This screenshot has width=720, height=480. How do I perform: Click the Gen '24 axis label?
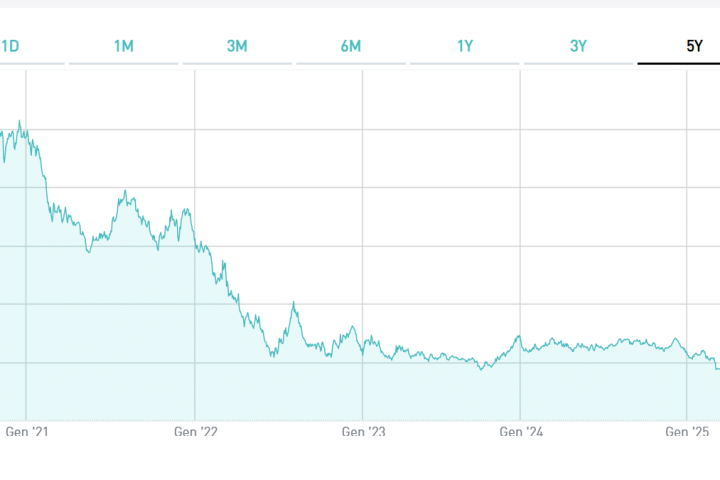click(x=520, y=432)
